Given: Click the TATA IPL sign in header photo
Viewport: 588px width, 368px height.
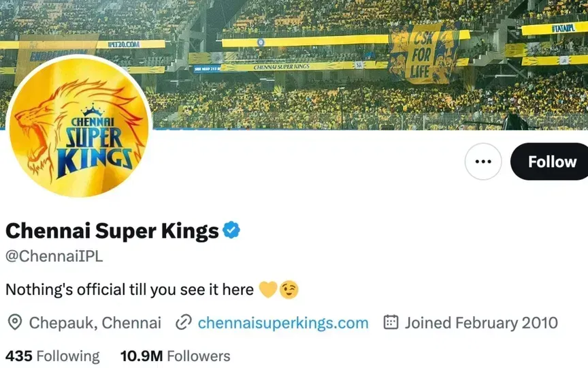Looking at the screenshot, I should tap(562, 28).
